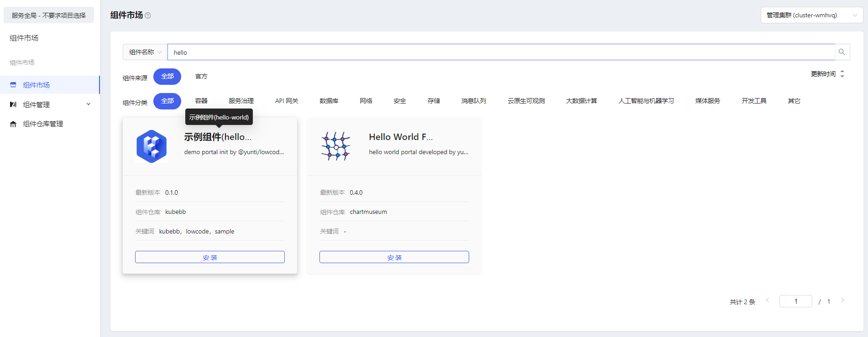This screenshot has width=868, height=337.
Task: Click demo portal init description
Action: click(x=234, y=152)
